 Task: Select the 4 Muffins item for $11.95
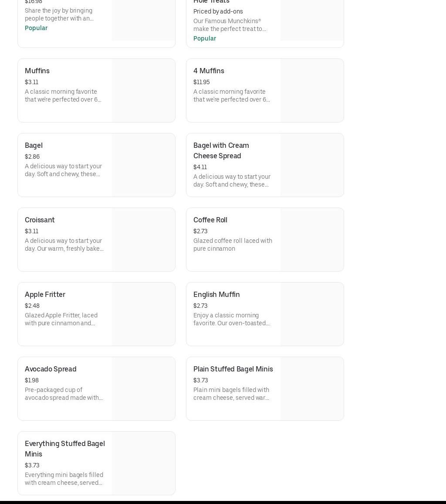coord(209,71)
